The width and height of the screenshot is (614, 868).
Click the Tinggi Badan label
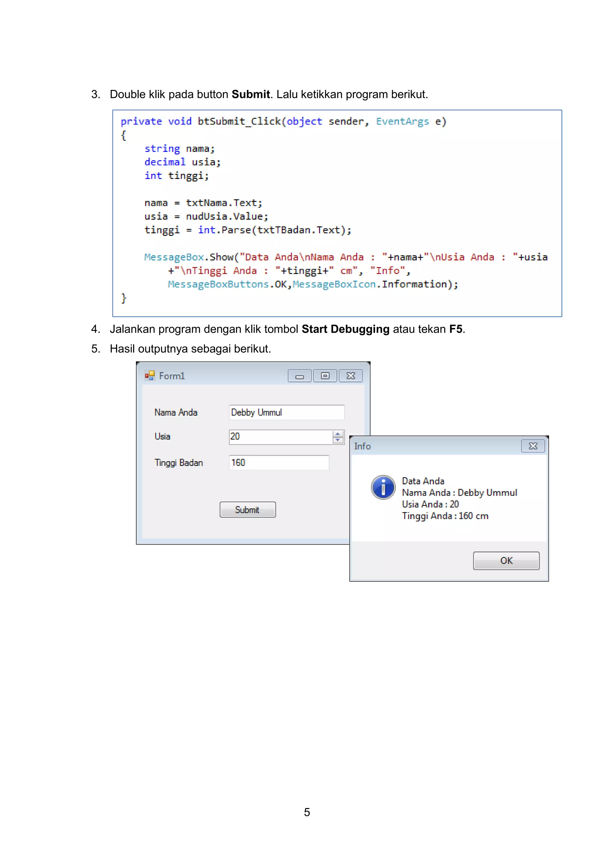[178, 463]
